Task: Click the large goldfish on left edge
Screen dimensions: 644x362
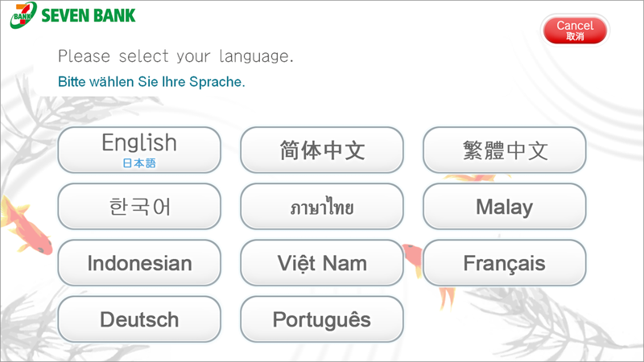Action: coord(26,228)
